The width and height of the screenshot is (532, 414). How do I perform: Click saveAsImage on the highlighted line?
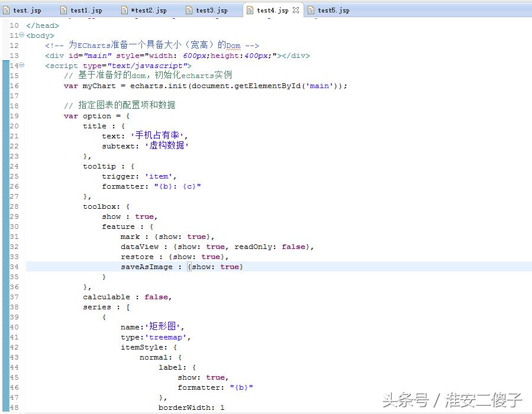[x=147, y=267]
